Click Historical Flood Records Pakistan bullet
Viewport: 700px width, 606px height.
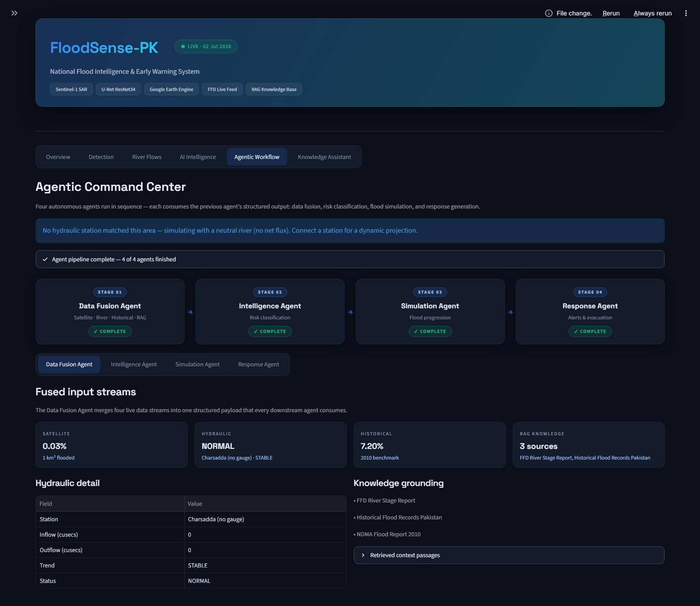click(x=398, y=517)
